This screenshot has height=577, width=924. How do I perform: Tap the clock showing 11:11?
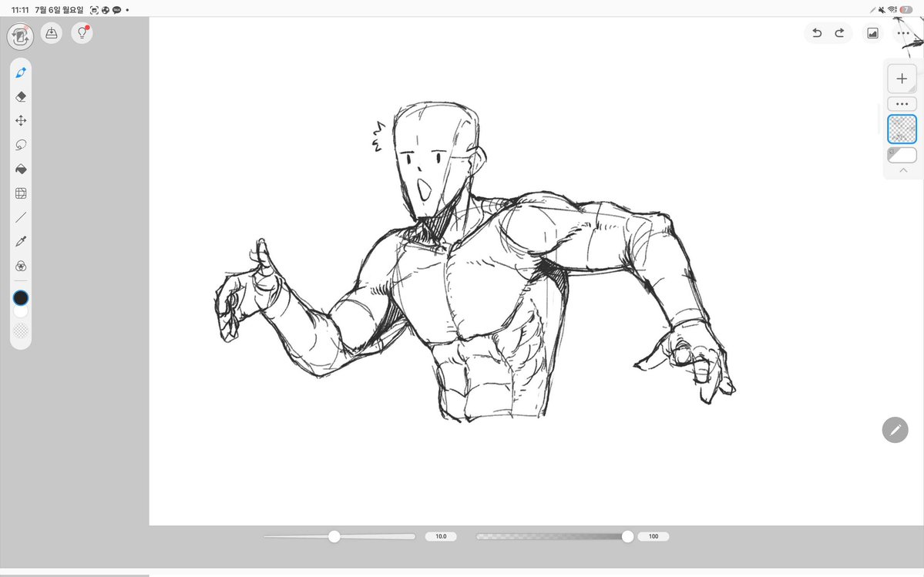(20, 10)
